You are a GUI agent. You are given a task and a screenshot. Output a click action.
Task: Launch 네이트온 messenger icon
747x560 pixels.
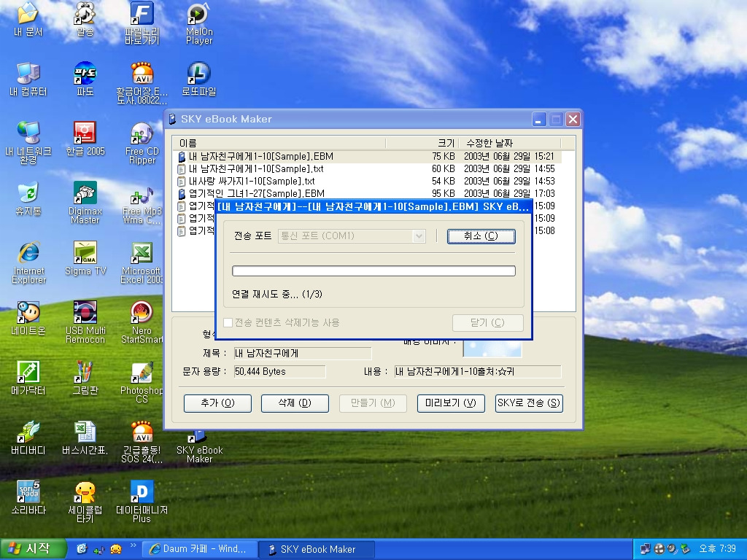pos(28,318)
